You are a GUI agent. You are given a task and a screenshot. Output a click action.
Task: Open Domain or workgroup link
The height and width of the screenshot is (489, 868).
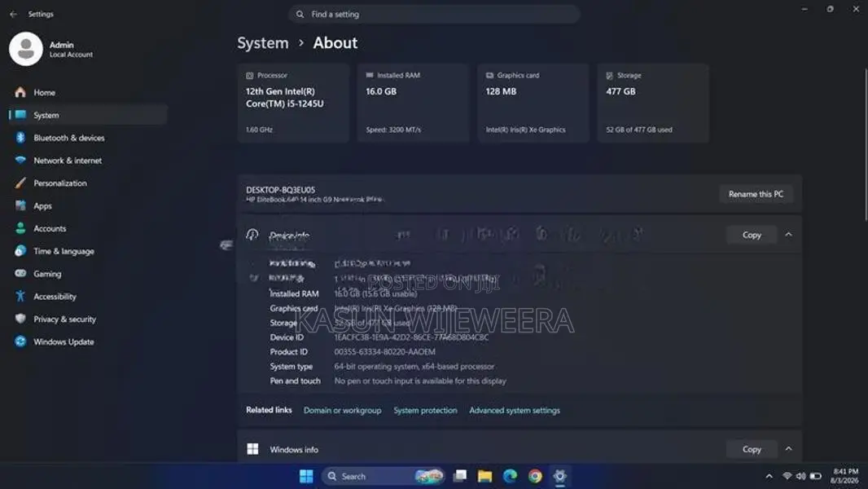[342, 411]
